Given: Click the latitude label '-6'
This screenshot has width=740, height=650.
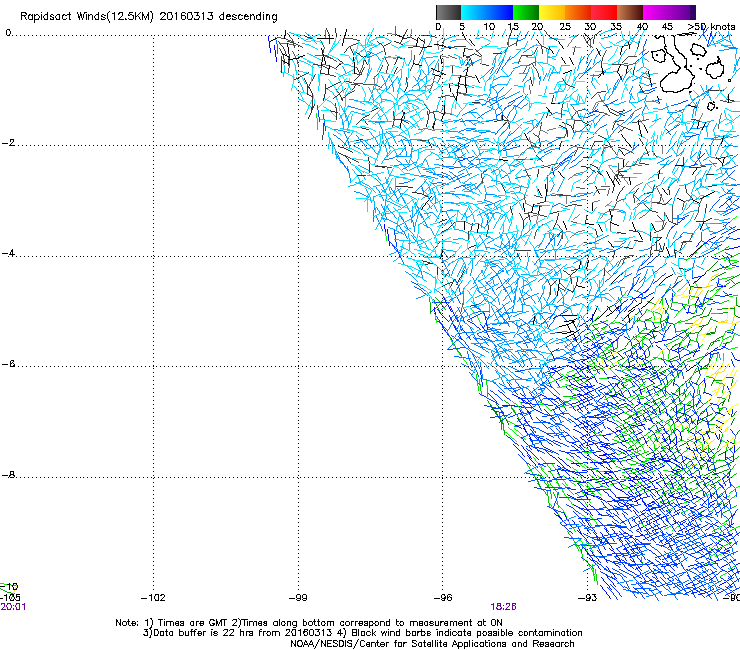Looking at the screenshot, I should click(x=8, y=364).
